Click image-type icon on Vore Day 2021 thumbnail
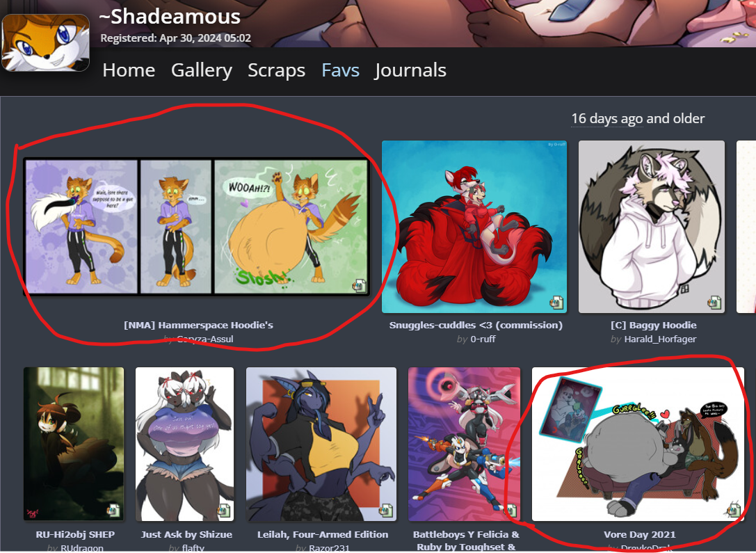Image resolution: width=756 pixels, height=553 pixels. 734,510
